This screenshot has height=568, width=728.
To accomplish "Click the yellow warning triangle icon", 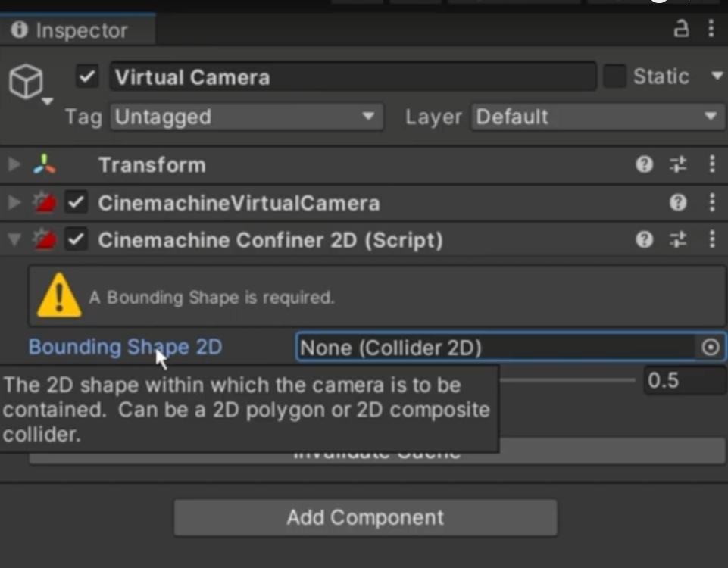I will (x=59, y=295).
